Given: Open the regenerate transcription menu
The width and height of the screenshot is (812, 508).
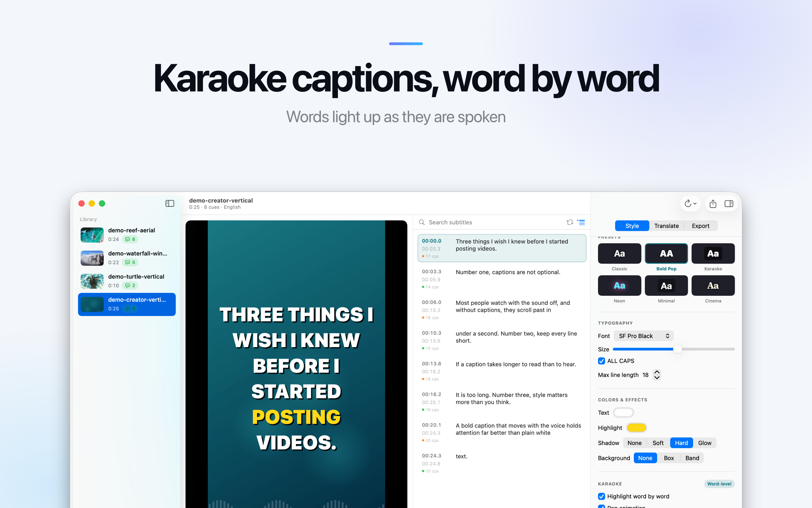Looking at the screenshot, I should pyautogui.click(x=690, y=203).
